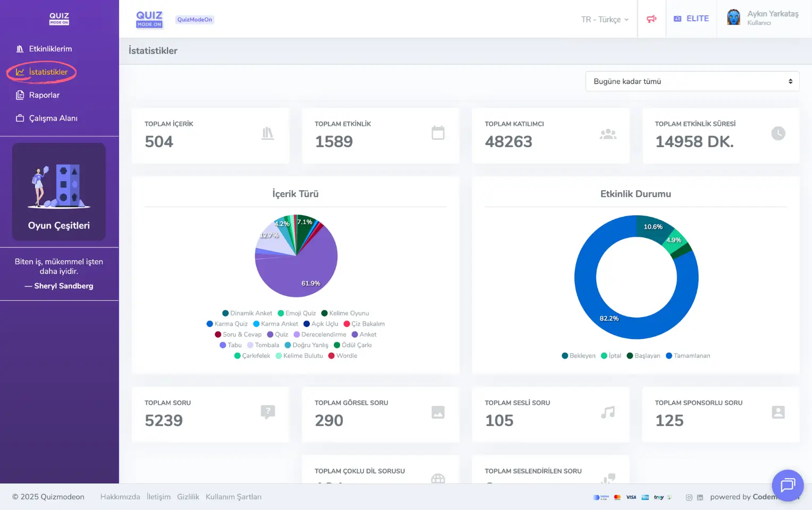
Task: Open the İletişim page from footer
Action: [158, 497]
